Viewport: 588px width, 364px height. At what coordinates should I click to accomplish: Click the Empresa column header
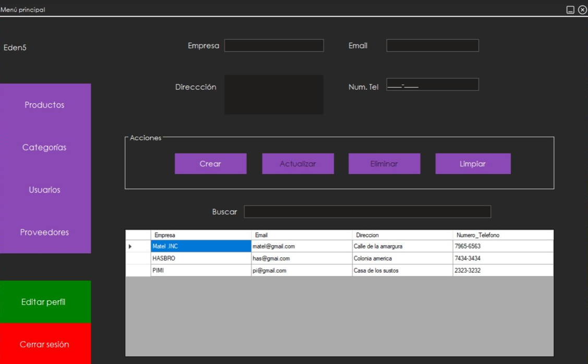click(200, 235)
